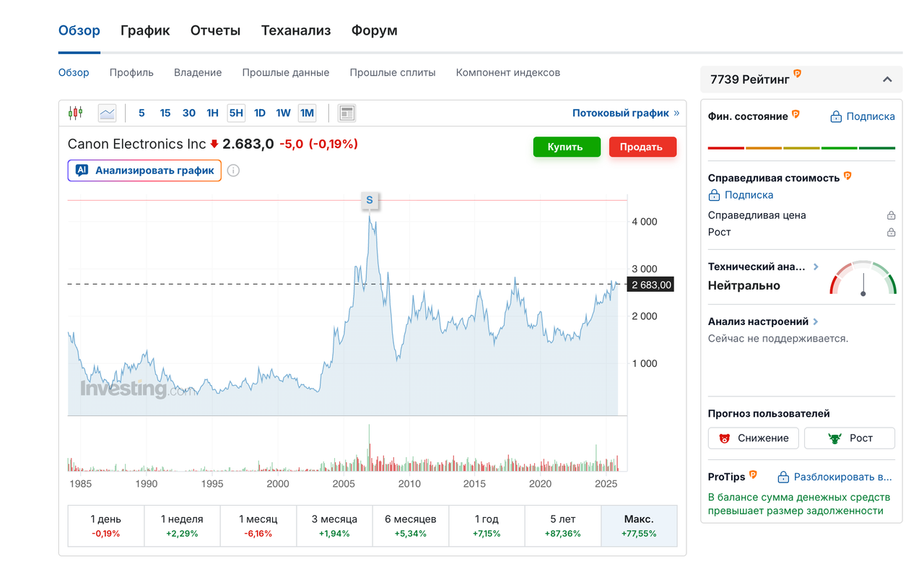Screen dimensions: 924x580
Task: Open the Компонент индексов sub-tab
Action: (x=508, y=72)
